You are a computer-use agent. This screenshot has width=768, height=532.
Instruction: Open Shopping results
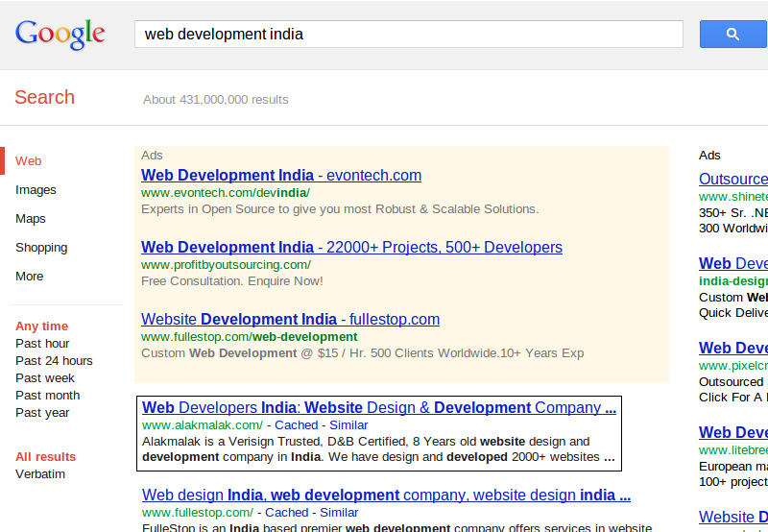click(x=41, y=248)
